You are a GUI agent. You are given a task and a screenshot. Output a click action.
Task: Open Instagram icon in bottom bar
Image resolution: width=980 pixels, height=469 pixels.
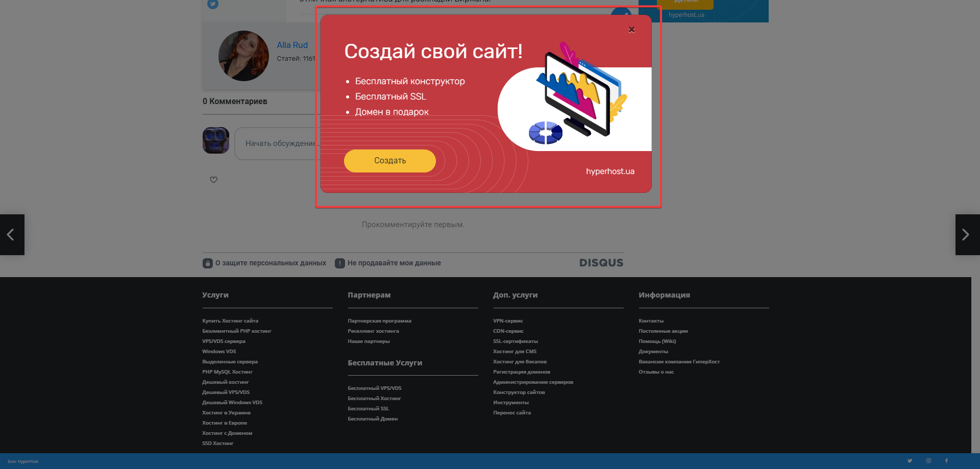click(x=928, y=461)
